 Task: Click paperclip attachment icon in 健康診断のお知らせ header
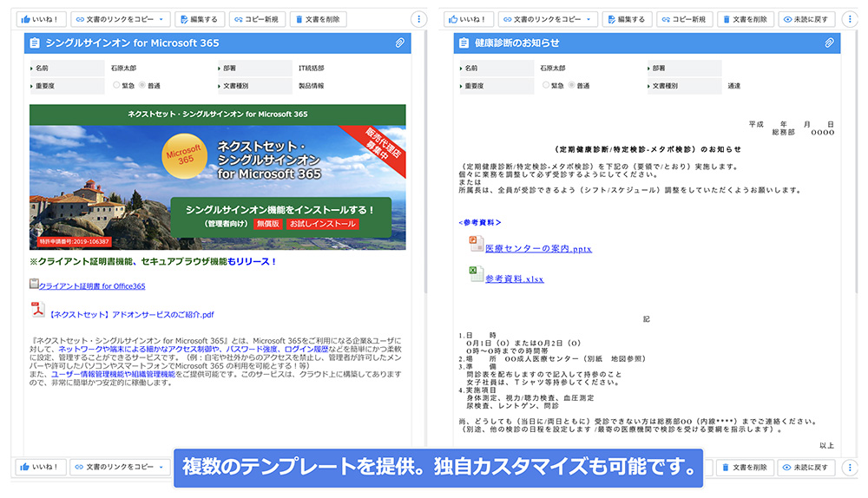tap(829, 43)
